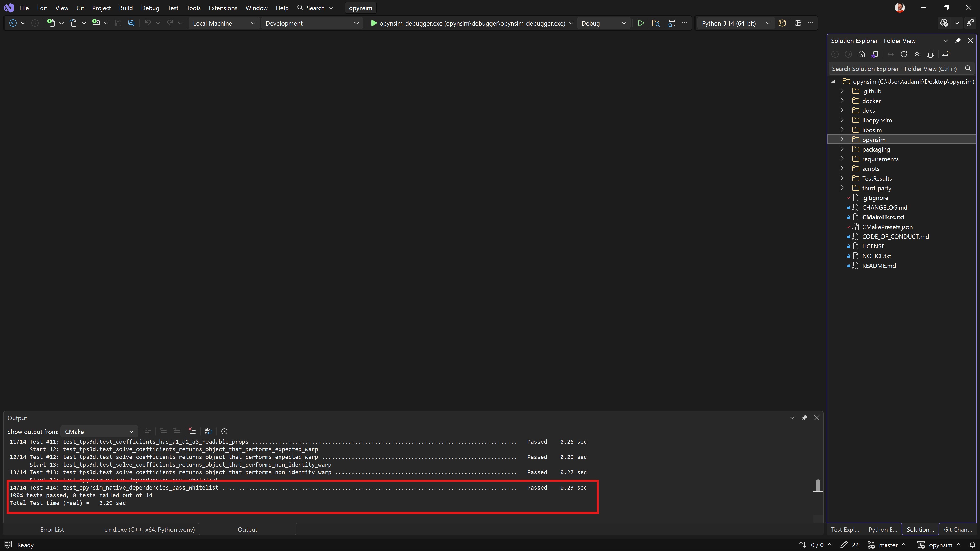Toggle pin on Solution Explorer panel
The height and width of the screenshot is (551, 980).
958,40
